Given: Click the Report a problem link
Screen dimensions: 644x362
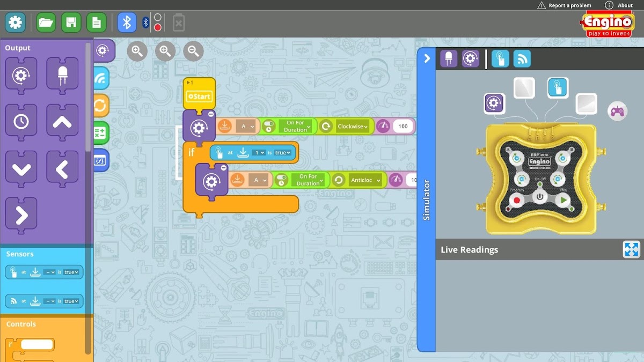Looking at the screenshot, I should coord(564,5).
